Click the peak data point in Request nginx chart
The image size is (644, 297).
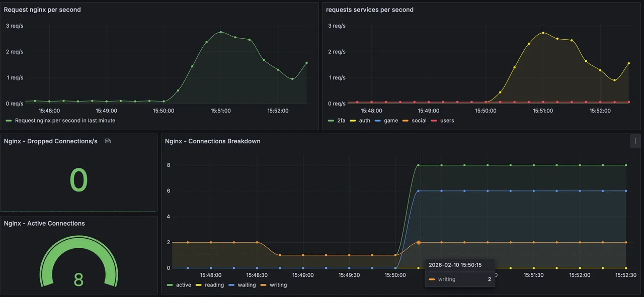220,32
